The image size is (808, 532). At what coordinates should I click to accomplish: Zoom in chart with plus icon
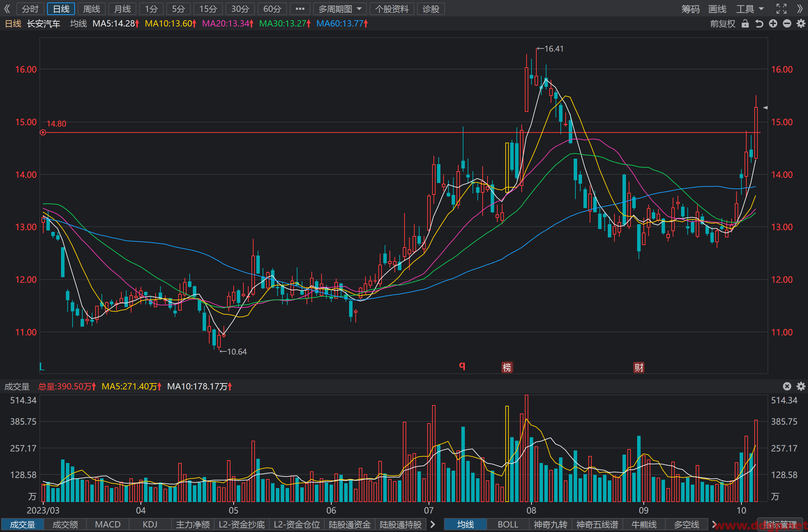coord(773,24)
